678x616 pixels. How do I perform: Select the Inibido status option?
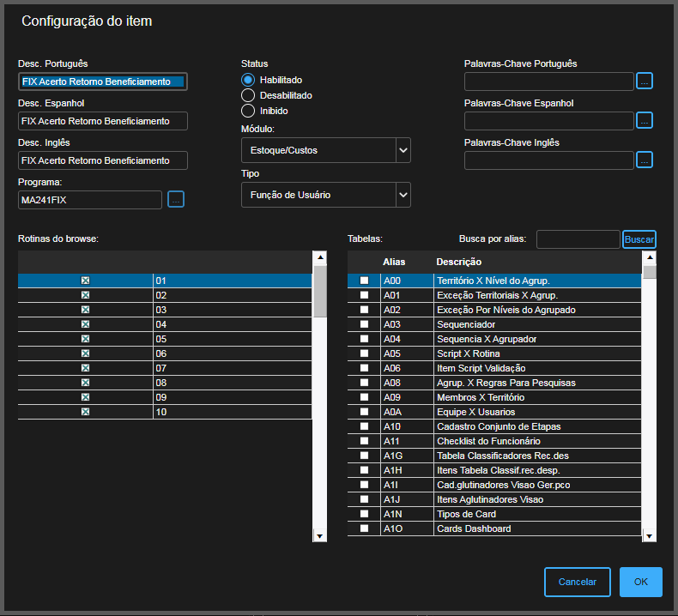(248, 111)
